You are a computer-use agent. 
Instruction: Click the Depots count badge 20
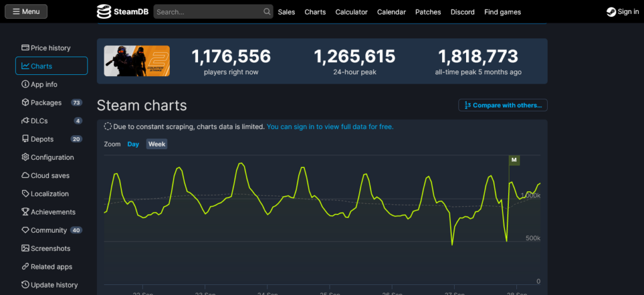(76, 139)
